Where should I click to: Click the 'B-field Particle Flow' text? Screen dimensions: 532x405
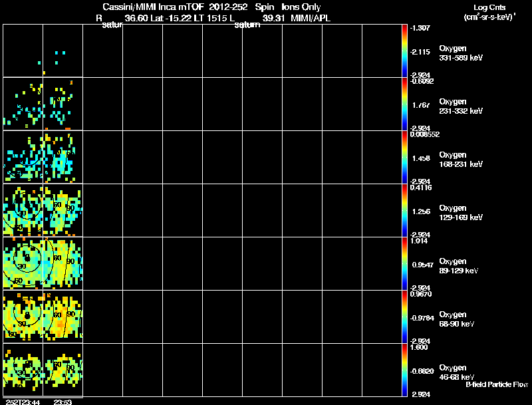pos(497,384)
